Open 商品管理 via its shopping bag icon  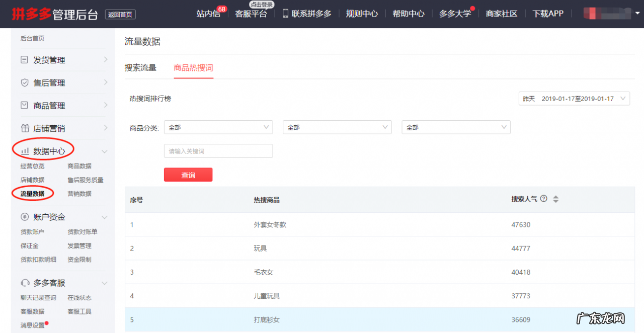click(24, 105)
